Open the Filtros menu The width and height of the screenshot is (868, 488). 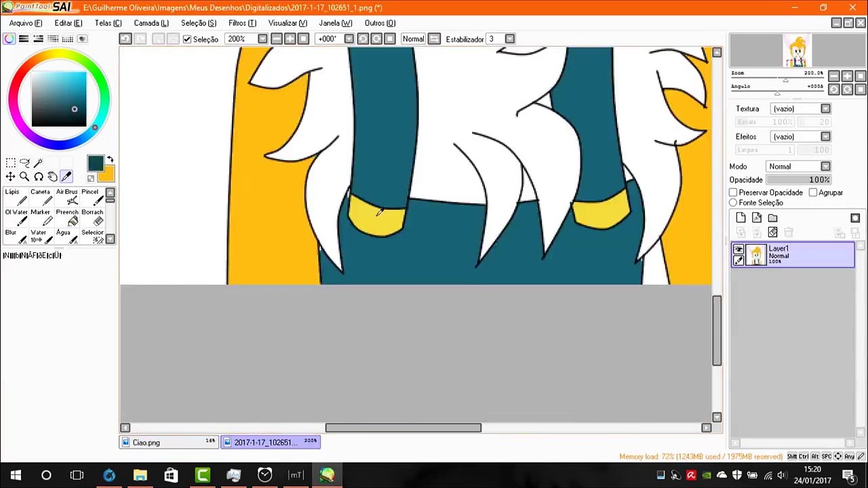pos(242,23)
